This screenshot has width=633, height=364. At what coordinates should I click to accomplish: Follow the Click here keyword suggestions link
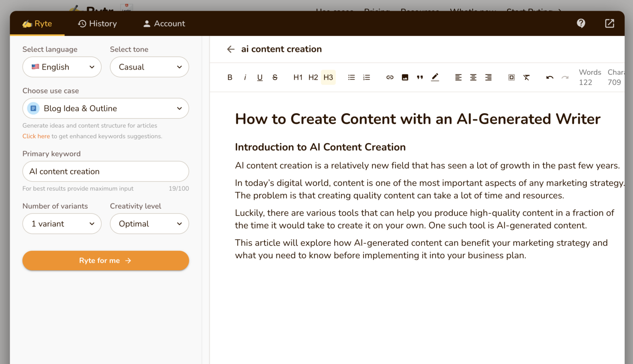(36, 136)
